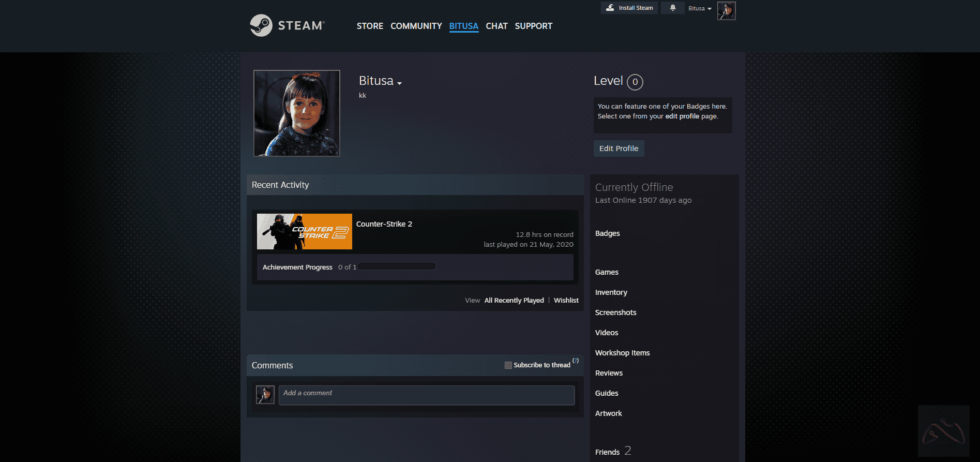980x462 pixels.
Task: Open Inventory
Action: [611, 292]
